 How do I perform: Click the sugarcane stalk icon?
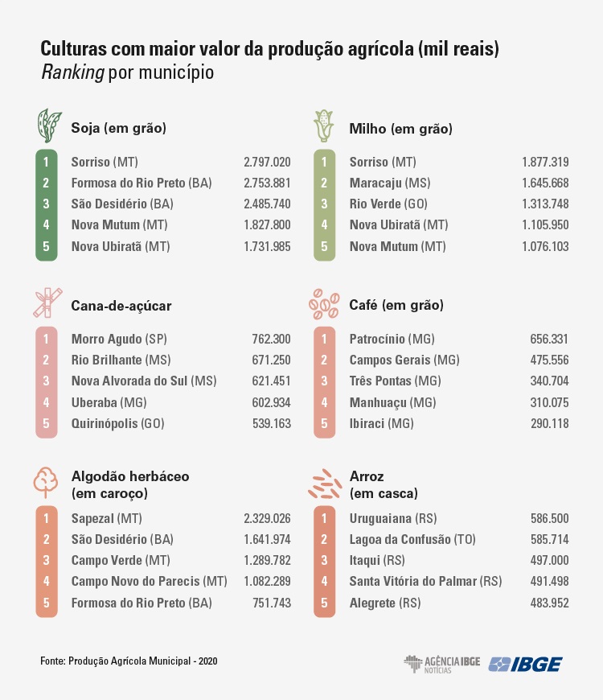[x=46, y=303]
